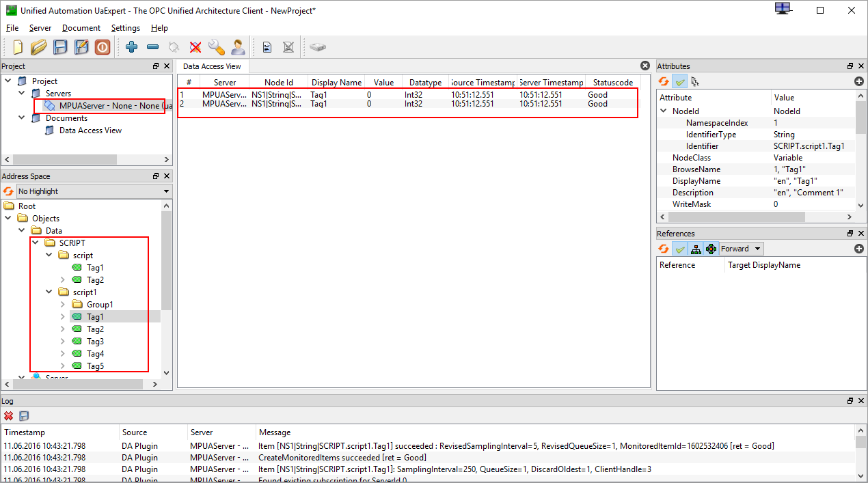The width and height of the screenshot is (868, 483).
Task: Open the No Highlight dropdown
Action: click(94, 191)
